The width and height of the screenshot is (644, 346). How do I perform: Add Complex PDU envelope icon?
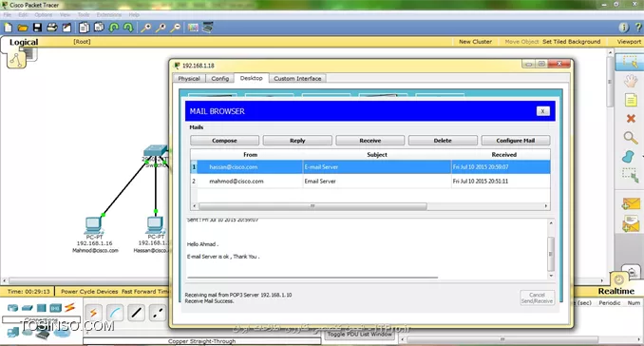click(631, 224)
